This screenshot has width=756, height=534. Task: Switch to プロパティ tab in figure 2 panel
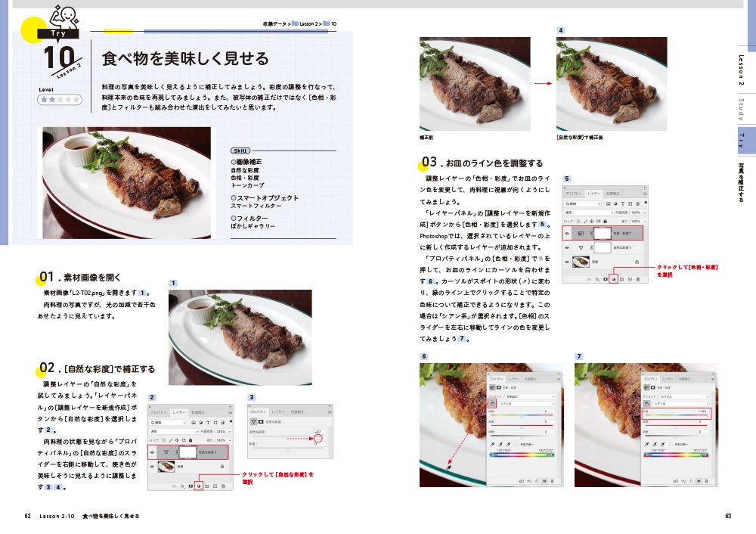(159, 412)
